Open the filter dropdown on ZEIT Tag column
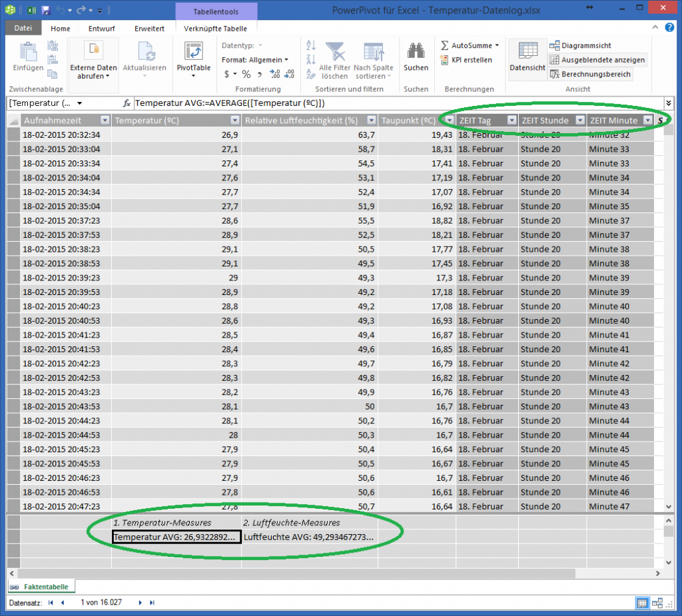The image size is (682, 616). 512,121
